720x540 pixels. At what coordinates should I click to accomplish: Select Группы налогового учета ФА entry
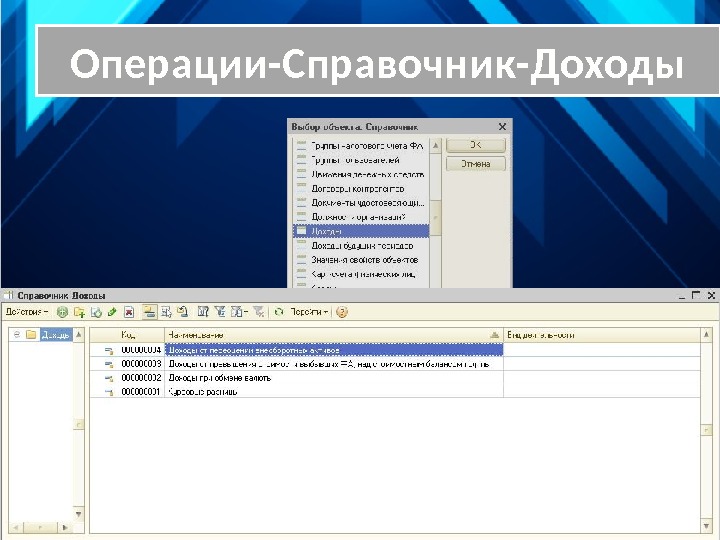tap(361, 146)
